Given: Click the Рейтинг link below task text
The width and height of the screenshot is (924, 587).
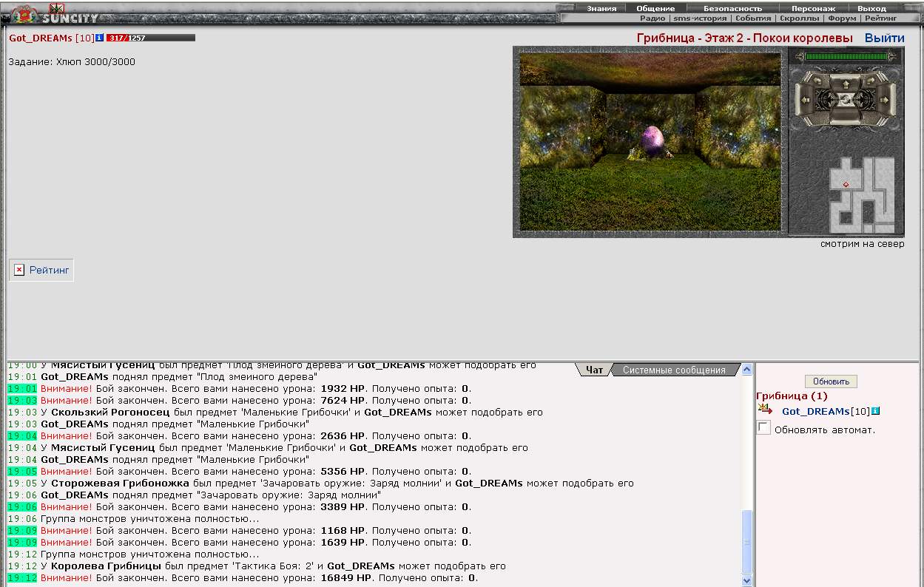Looking at the screenshot, I should pos(50,271).
